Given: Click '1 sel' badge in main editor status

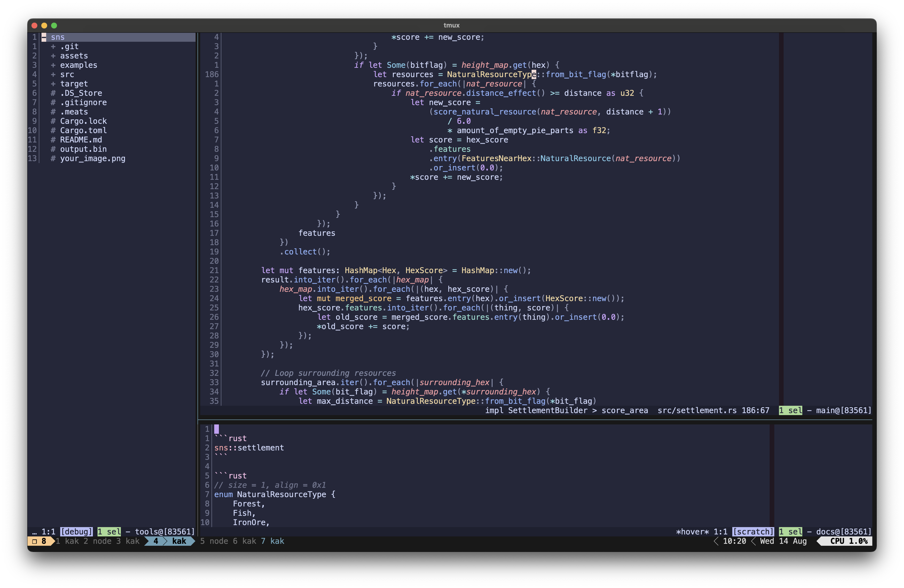Looking at the screenshot, I should [791, 410].
